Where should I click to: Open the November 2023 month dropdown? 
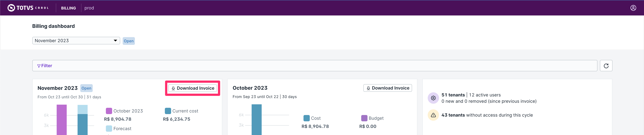(76, 41)
